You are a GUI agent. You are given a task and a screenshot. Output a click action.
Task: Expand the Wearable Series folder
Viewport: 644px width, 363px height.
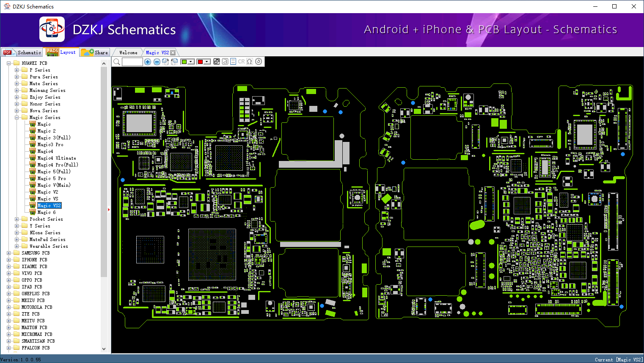[x=17, y=246]
